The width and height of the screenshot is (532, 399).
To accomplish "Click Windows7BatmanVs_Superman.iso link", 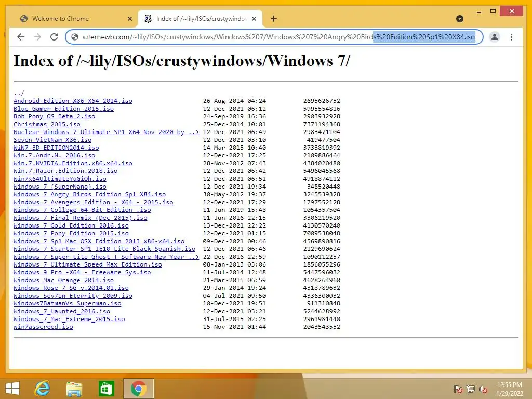I will (67, 303).
